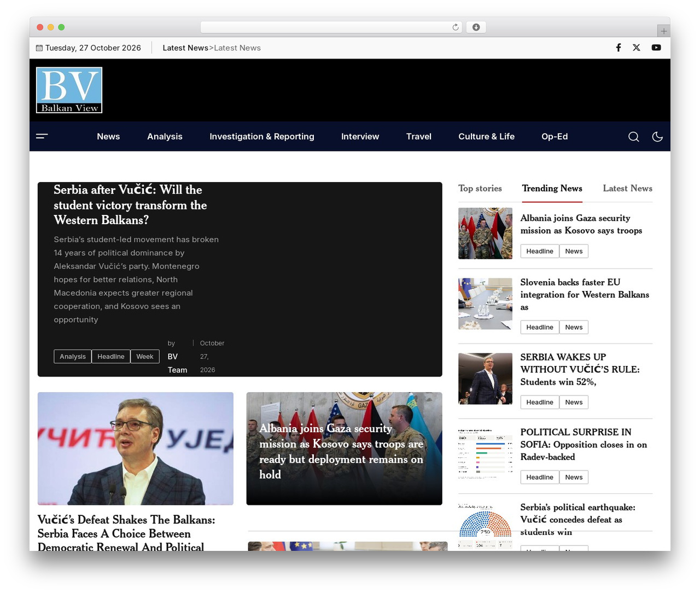Image resolution: width=700 pixels, height=593 pixels.
Task: Click News tag under Sofia story
Action: click(574, 477)
